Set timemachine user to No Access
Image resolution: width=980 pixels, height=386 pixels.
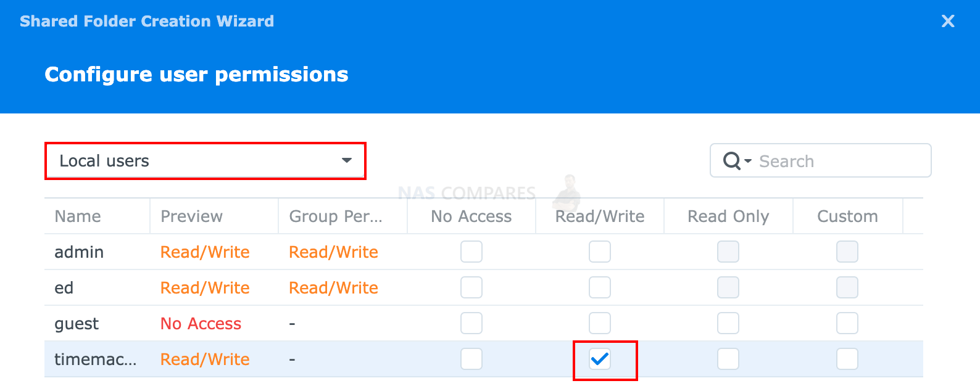[x=471, y=358]
